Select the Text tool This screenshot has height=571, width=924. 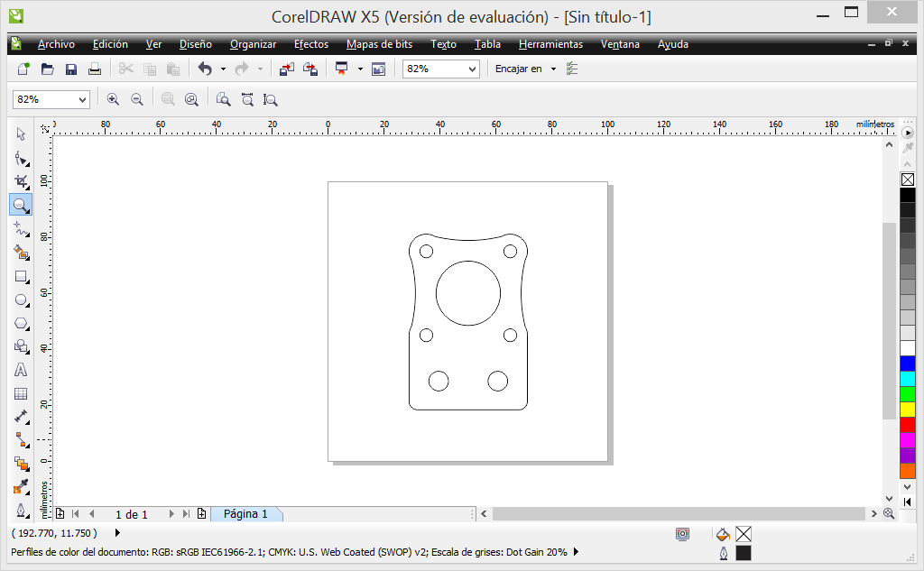(21, 370)
